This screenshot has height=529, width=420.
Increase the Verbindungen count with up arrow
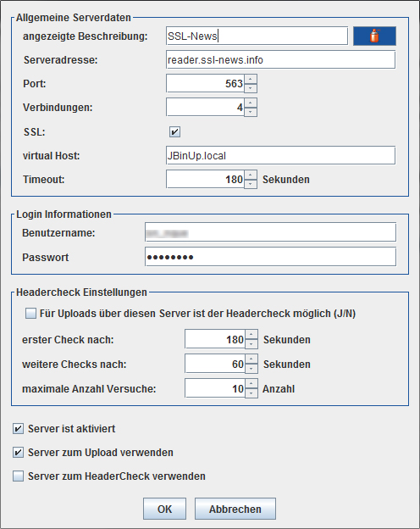click(251, 103)
